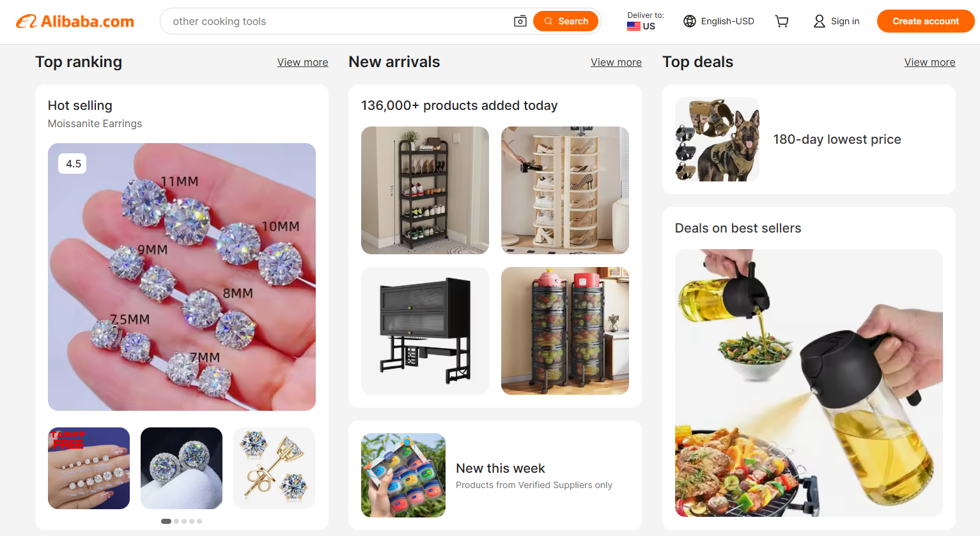Open image search camera icon
Viewport: 980px width, 536px height.
point(520,21)
